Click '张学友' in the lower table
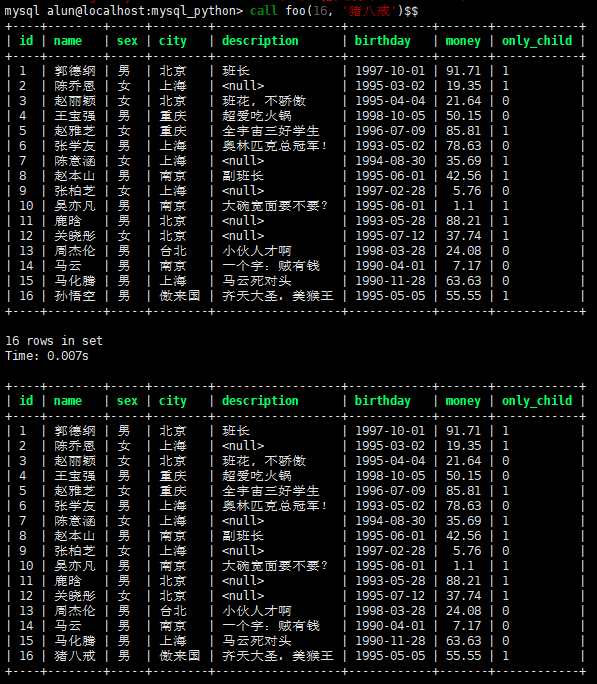 pos(75,506)
